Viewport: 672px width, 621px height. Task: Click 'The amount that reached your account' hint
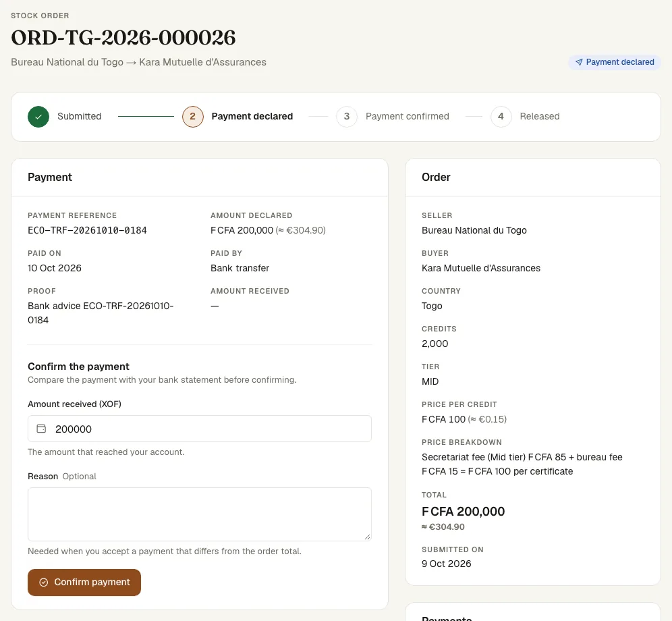107,452
